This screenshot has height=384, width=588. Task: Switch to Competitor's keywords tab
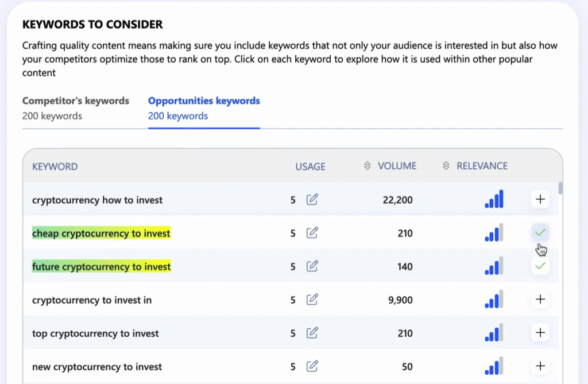click(75, 108)
